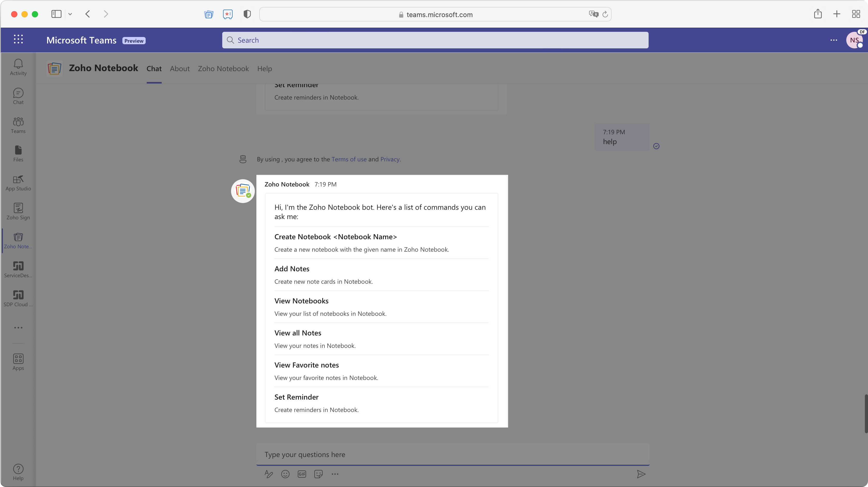Open App Studio from the sidebar

[x=18, y=183]
